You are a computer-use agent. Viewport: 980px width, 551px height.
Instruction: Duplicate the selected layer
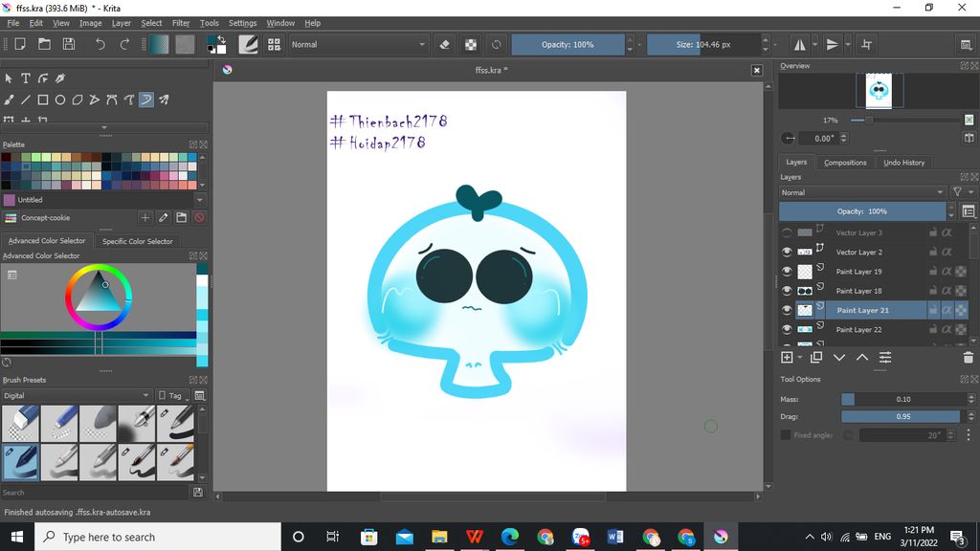point(816,358)
